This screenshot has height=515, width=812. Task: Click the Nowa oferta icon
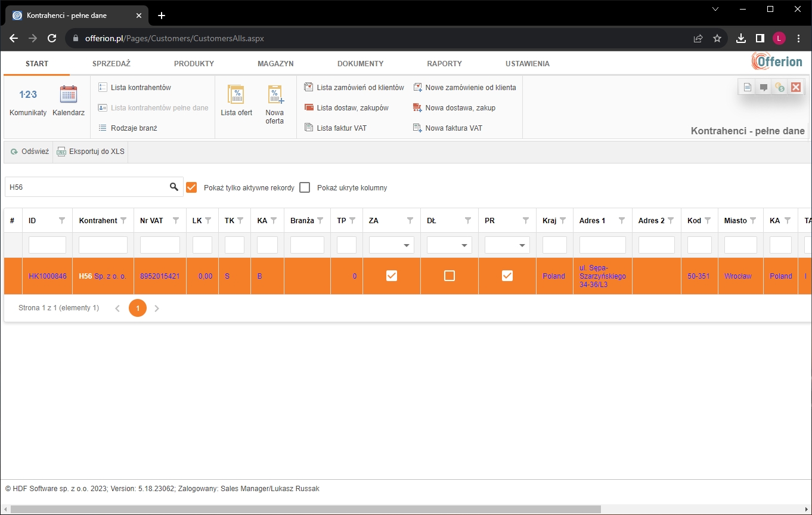[x=274, y=95]
